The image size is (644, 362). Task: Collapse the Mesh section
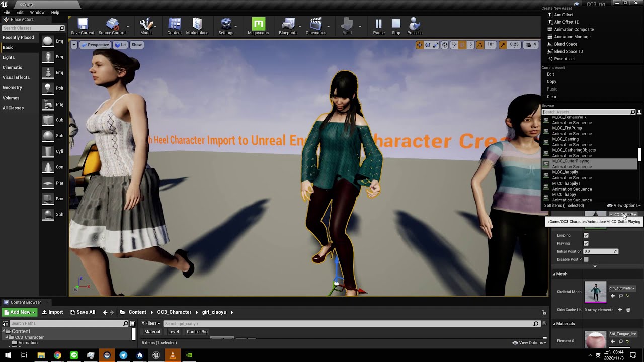pos(554,274)
